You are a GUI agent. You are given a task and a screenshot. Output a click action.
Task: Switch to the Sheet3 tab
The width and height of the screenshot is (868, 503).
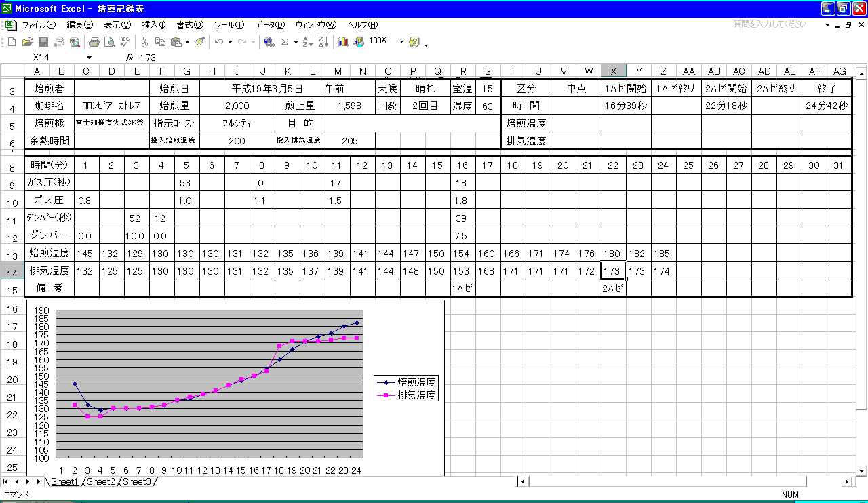pyautogui.click(x=136, y=481)
